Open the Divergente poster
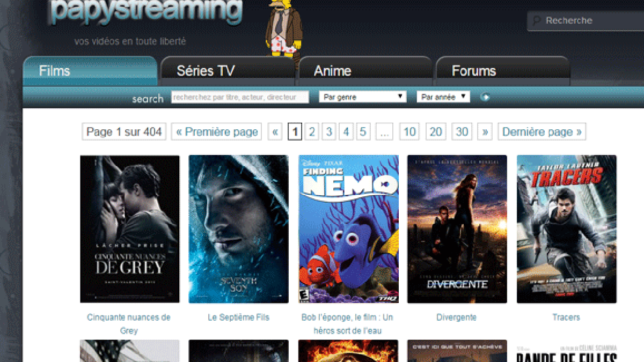Viewport: 644px width, 362px height. (x=457, y=229)
